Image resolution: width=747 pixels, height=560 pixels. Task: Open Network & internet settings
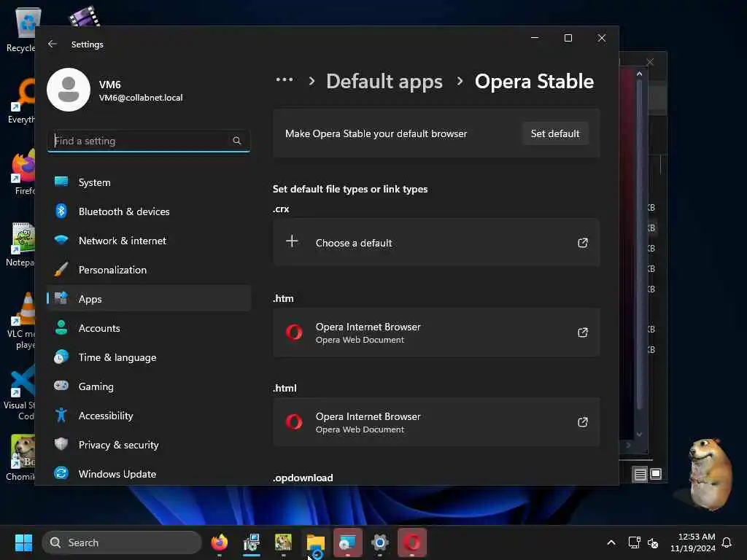click(x=149, y=241)
